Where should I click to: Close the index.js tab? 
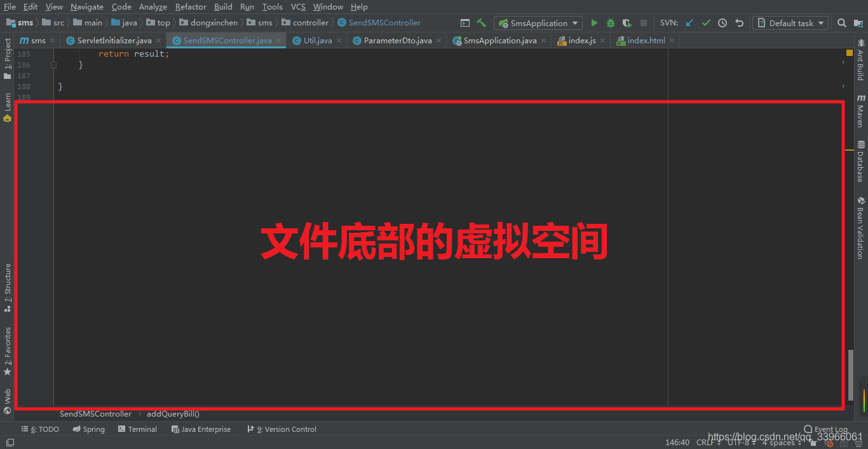pyautogui.click(x=603, y=40)
